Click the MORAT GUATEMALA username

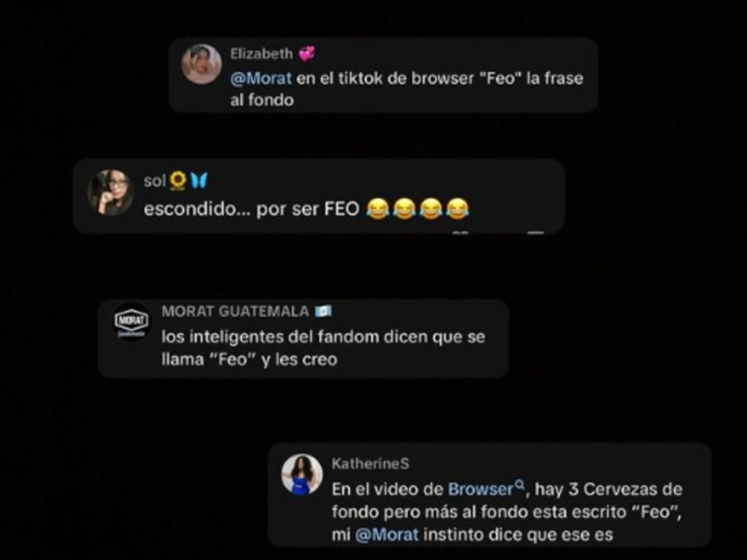(235, 312)
